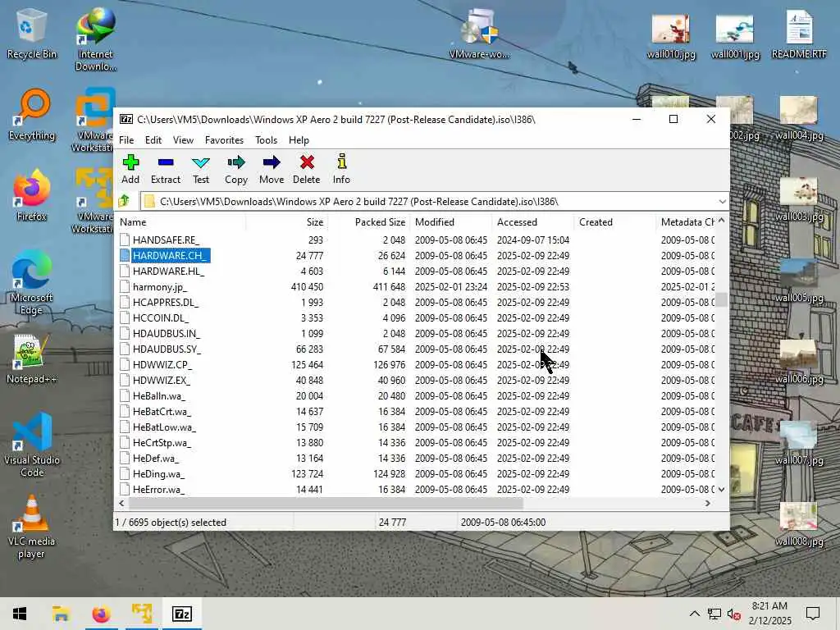Click the muted volume tray icon
Screen dimensions: 840x630
coord(733,614)
